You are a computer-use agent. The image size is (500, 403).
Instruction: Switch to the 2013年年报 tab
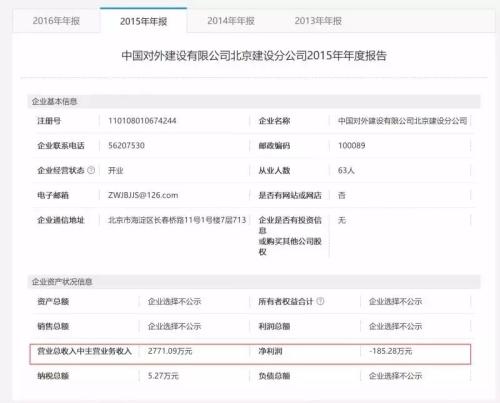tap(318, 21)
